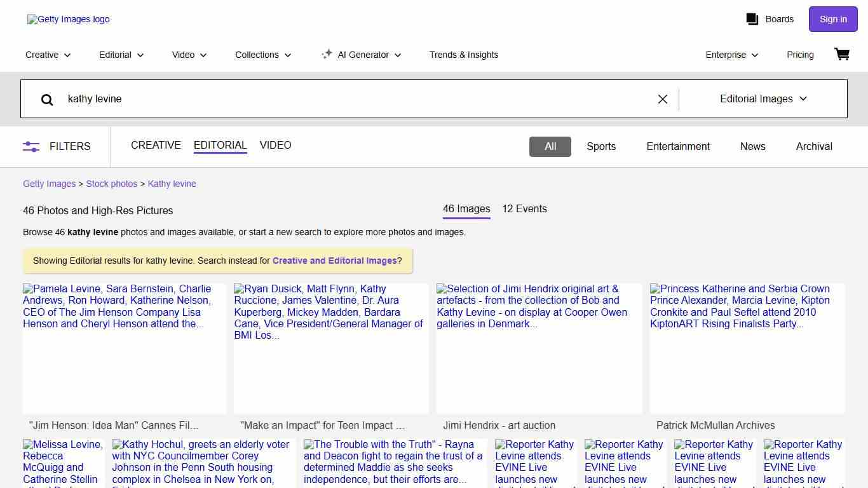Follow the Creative and Editorial Images link
Screen dimensions: 868x488
point(334,261)
